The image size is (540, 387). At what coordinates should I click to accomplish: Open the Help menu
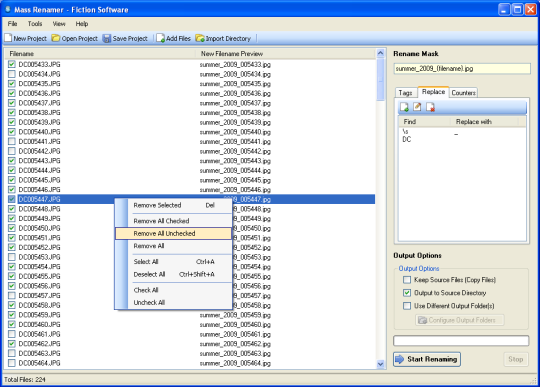point(82,24)
